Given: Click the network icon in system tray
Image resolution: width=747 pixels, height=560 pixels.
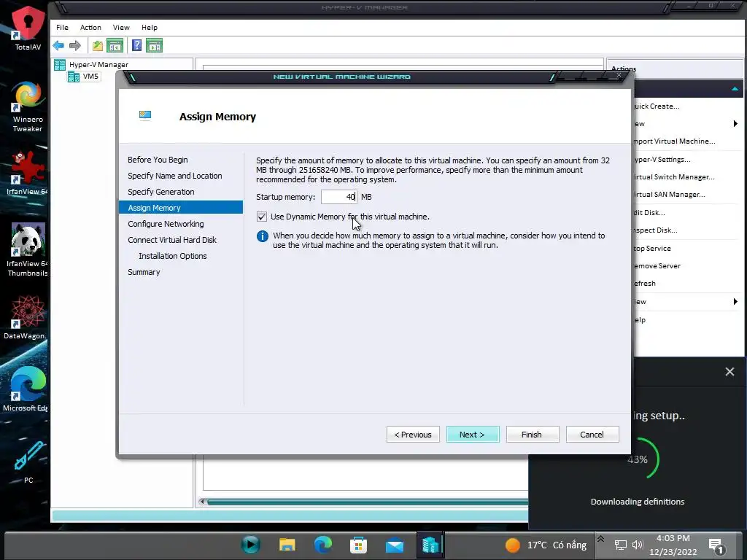Looking at the screenshot, I should 621,545.
